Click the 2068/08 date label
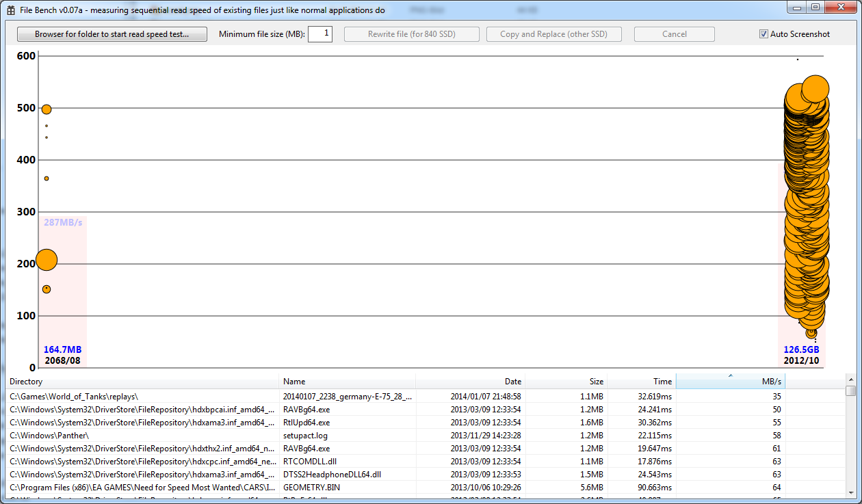 pyautogui.click(x=62, y=360)
